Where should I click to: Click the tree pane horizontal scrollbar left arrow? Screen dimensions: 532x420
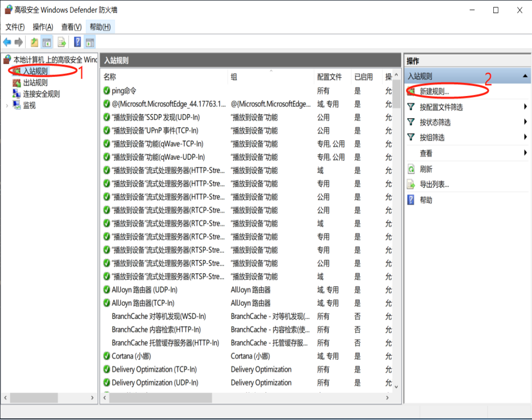click(6, 398)
